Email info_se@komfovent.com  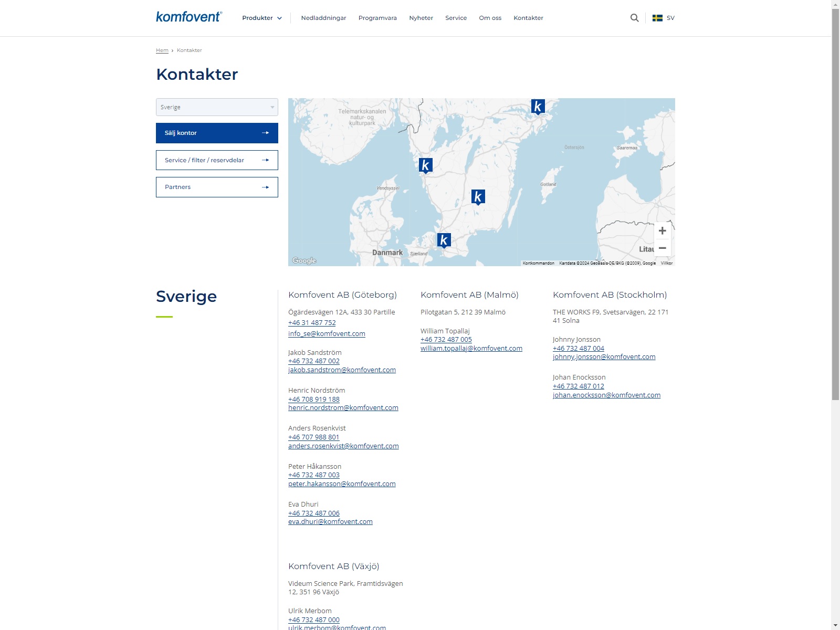tap(327, 333)
